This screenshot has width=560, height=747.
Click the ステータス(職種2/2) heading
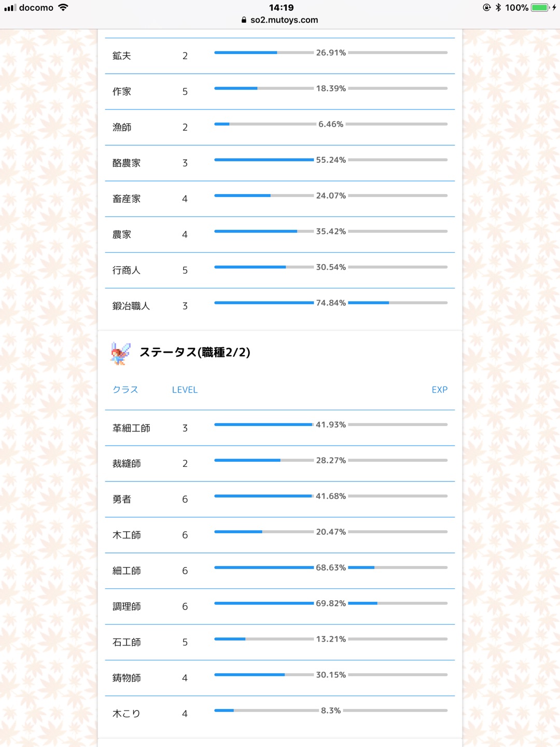[195, 352]
